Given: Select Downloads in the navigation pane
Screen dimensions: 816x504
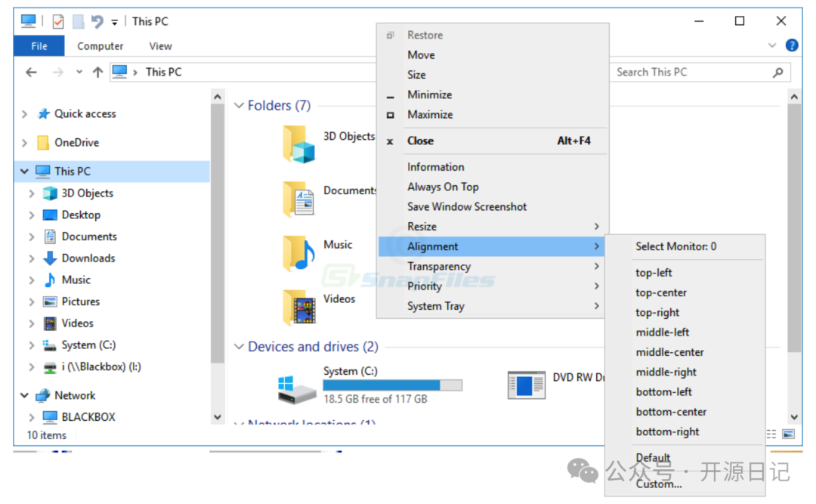Looking at the screenshot, I should (x=88, y=258).
